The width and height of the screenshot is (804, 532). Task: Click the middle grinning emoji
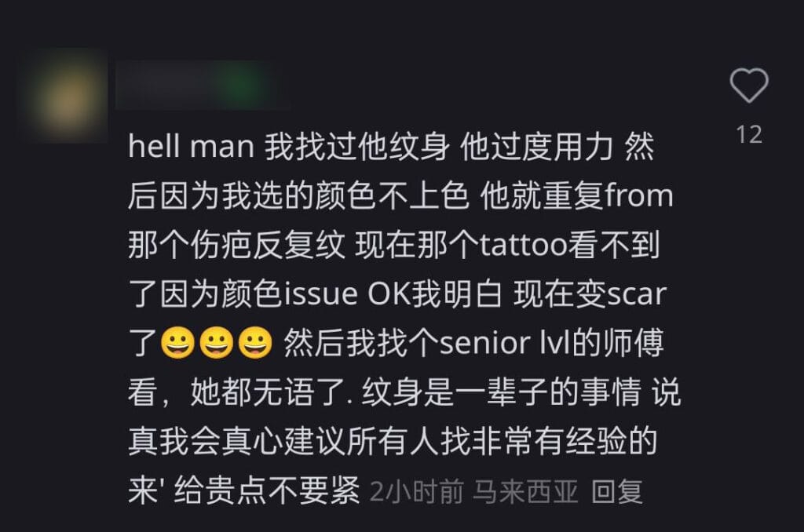pos(217,342)
